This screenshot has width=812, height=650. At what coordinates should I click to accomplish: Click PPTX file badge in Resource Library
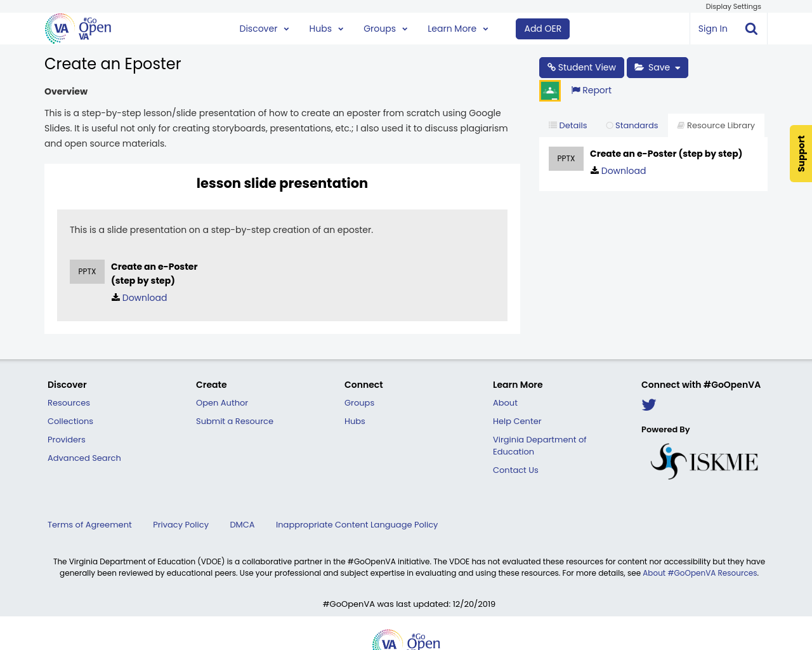coord(566,159)
